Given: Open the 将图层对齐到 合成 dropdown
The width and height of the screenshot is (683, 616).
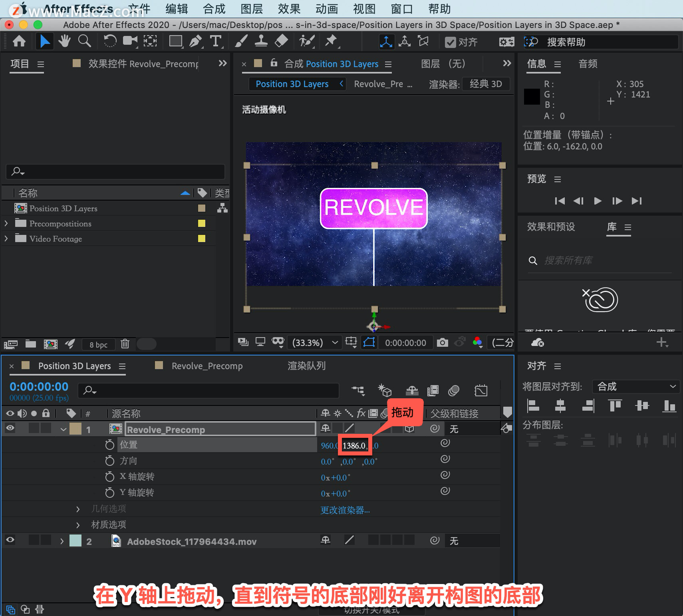Looking at the screenshot, I should tap(636, 386).
